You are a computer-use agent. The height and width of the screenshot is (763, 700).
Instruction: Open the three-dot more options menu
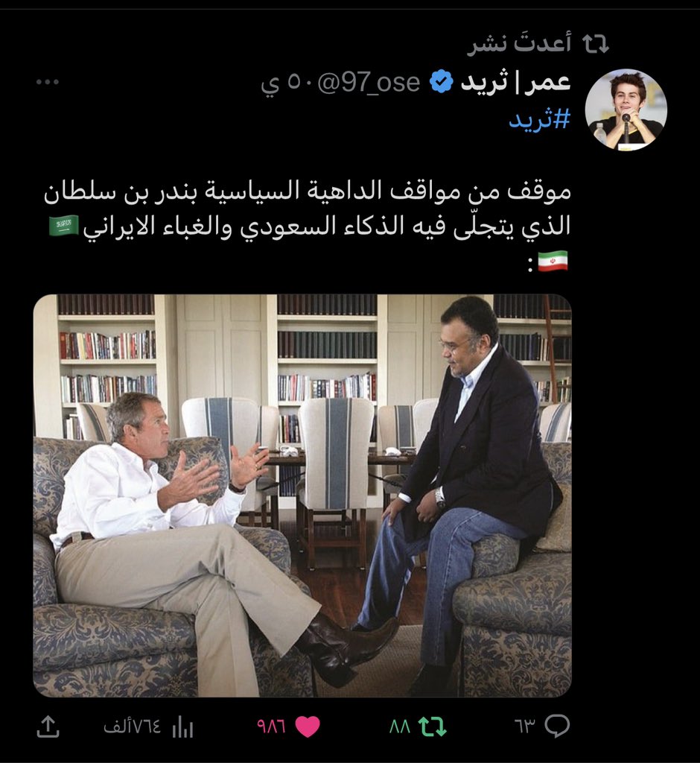pyautogui.click(x=48, y=82)
